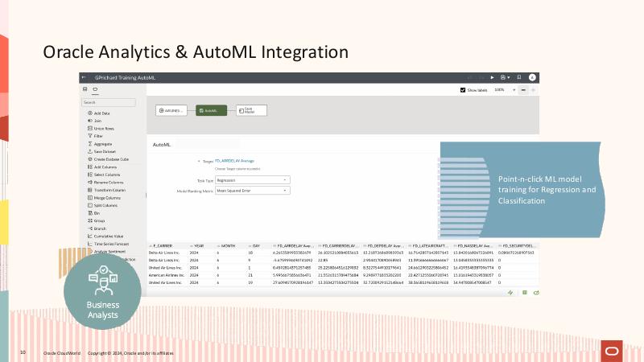Click the FD_CARRIERDELAY column header

pyautogui.click(x=338, y=246)
